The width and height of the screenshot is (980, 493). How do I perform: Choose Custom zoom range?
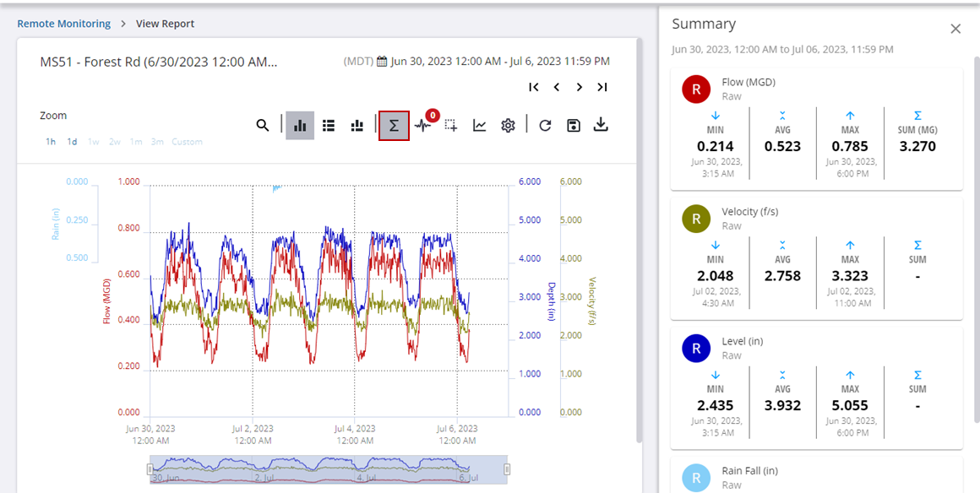coord(187,142)
